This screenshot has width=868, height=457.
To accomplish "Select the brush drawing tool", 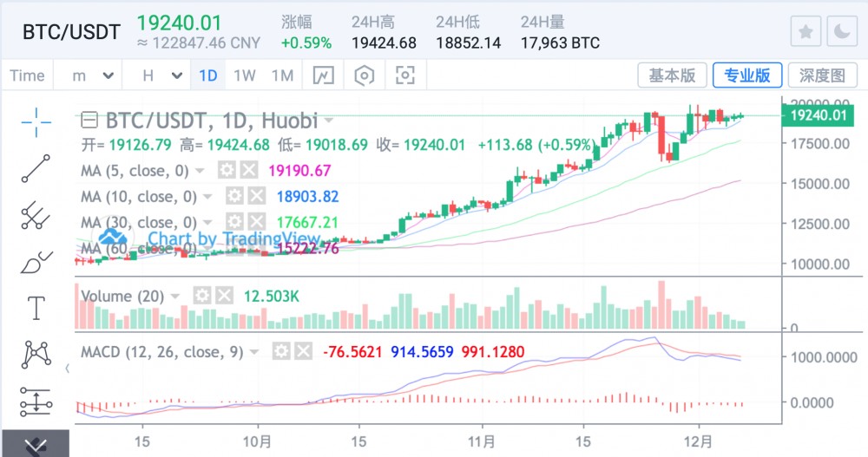I will tap(36, 262).
